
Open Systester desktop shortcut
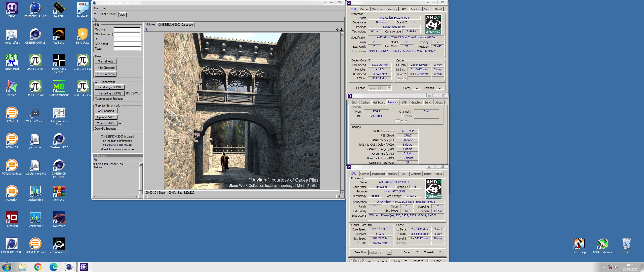pyautogui.click(x=59, y=219)
